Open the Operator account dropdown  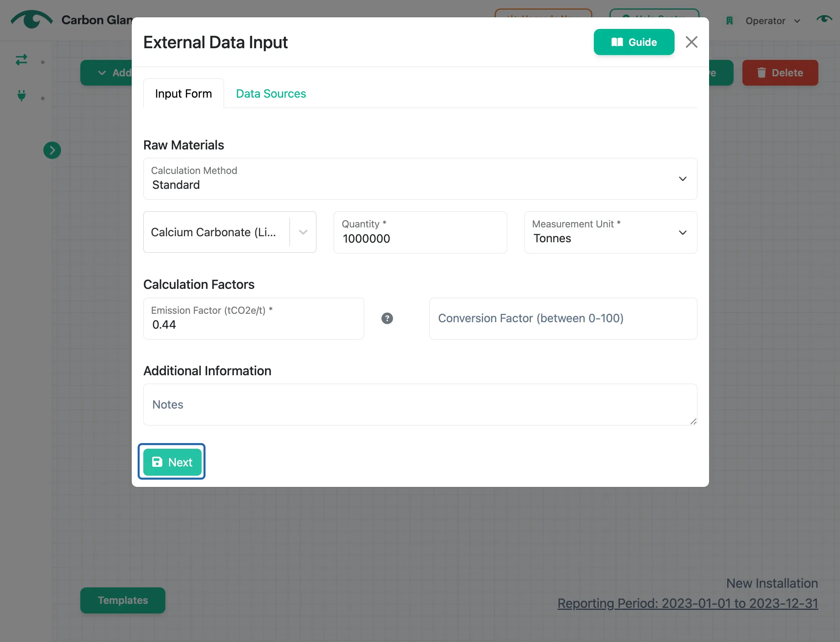[772, 21]
